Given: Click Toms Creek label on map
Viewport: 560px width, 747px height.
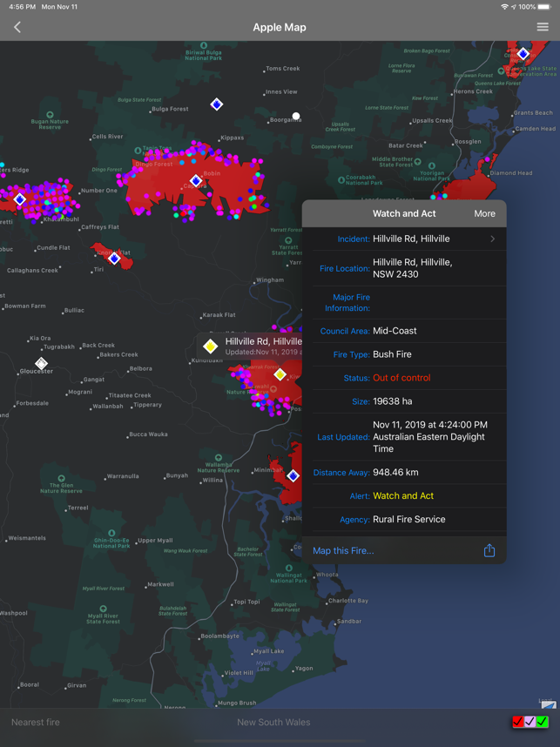Looking at the screenshot, I should point(283,69).
